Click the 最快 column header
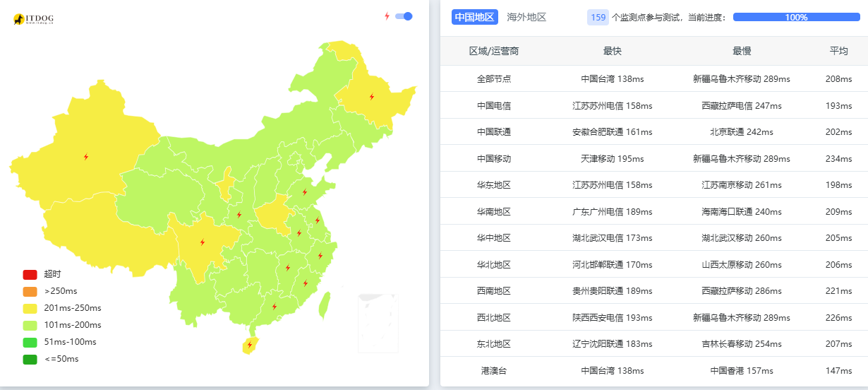868x390 pixels. [x=613, y=51]
